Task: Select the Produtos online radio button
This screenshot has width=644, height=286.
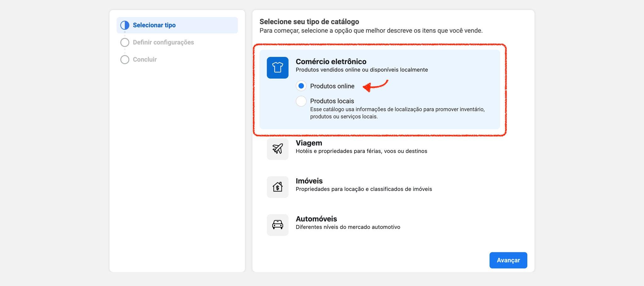Action: [x=301, y=86]
